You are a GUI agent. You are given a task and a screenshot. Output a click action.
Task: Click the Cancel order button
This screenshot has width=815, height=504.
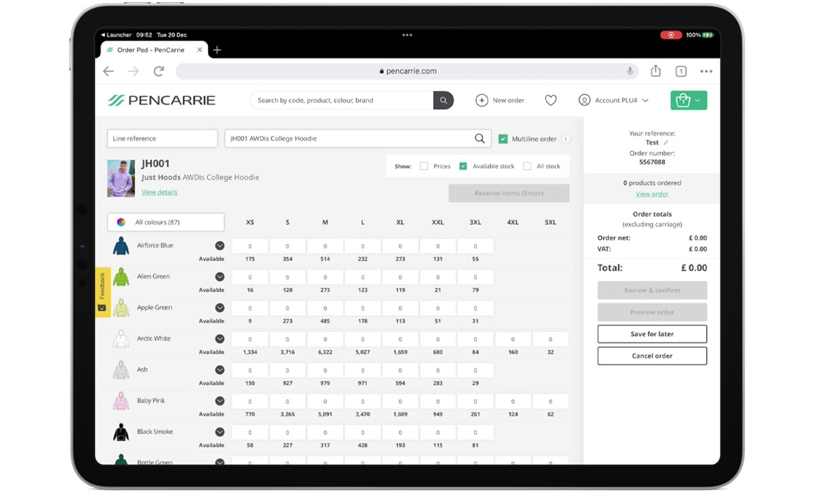click(652, 356)
